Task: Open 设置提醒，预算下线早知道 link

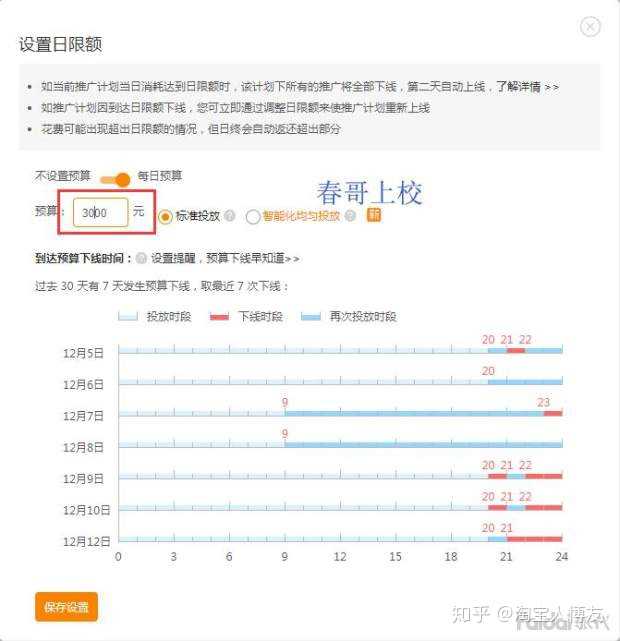Action: [x=225, y=258]
